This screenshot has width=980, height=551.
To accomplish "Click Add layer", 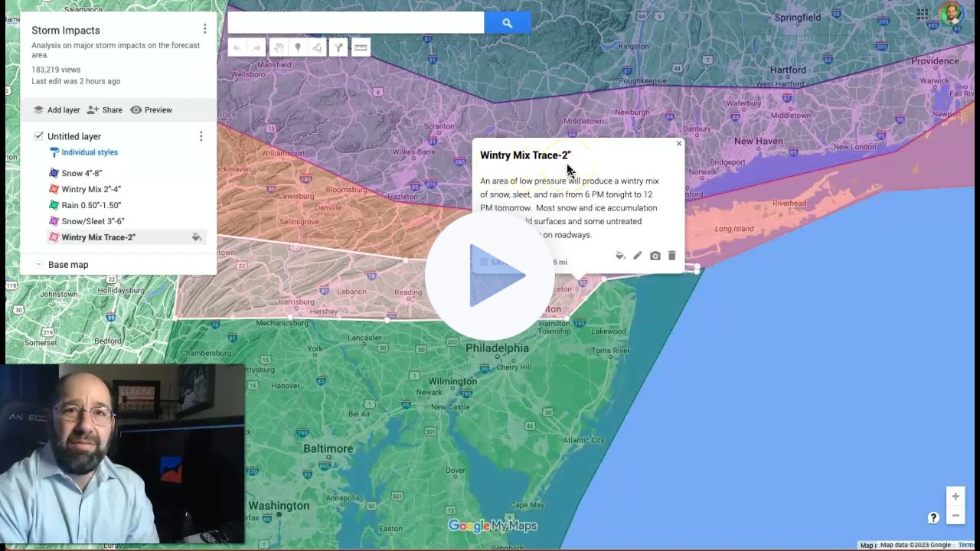I will (56, 110).
